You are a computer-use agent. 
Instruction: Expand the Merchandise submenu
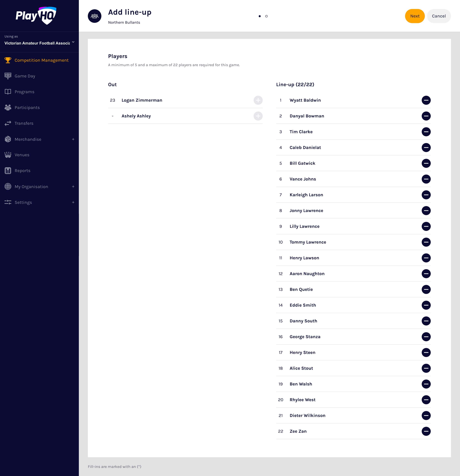click(73, 139)
